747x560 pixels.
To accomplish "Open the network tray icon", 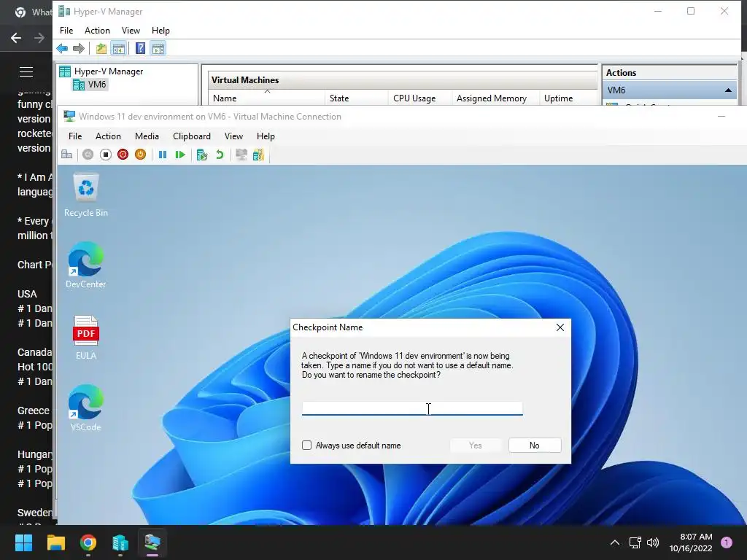I will (635, 542).
